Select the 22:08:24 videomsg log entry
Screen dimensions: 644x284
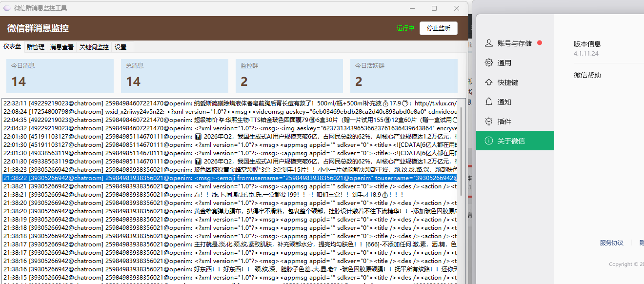click(x=230, y=111)
